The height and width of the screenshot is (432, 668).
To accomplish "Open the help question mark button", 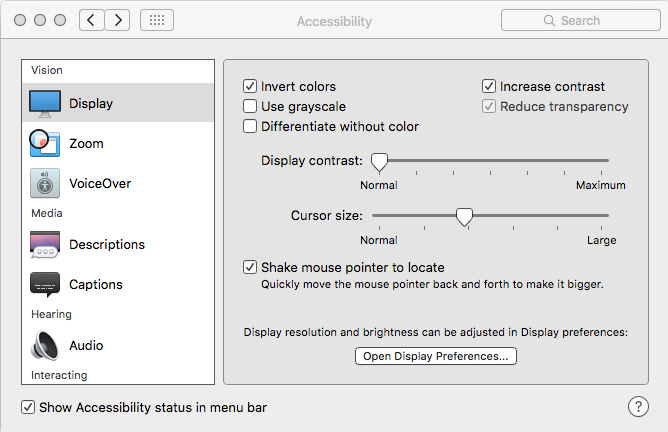I will (638, 406).
